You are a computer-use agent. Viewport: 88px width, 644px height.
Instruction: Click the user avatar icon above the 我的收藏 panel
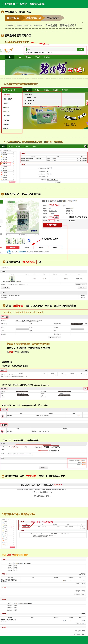(x=86, y=146)
